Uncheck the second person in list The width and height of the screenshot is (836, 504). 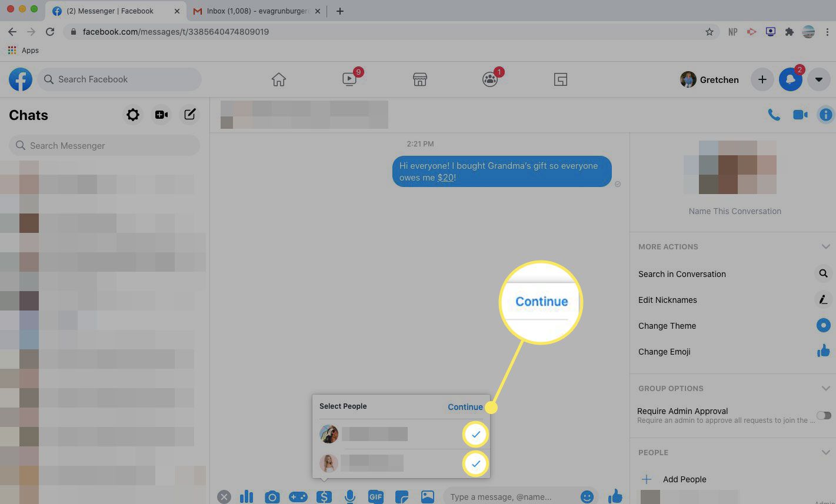[475, 464]
